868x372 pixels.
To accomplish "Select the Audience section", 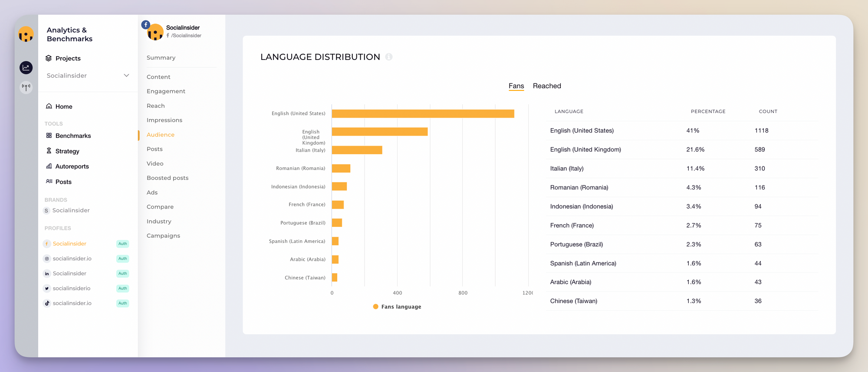I will [161, 135].
